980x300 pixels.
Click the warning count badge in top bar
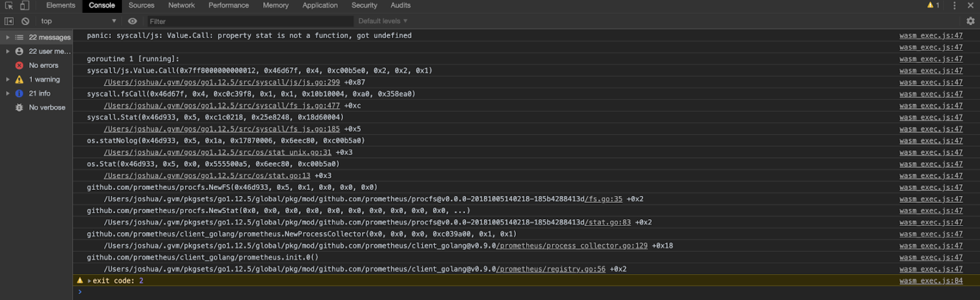[932, 5]
